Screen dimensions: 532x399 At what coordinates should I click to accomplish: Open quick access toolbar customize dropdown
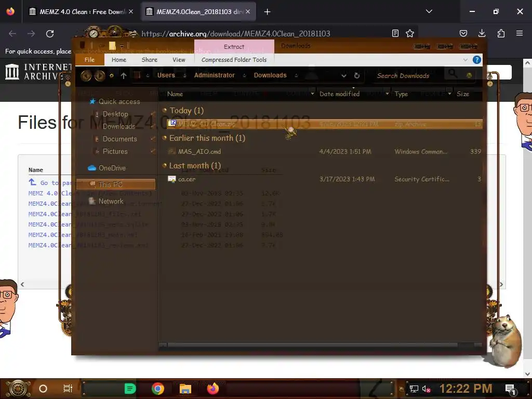tap(122, 46)
